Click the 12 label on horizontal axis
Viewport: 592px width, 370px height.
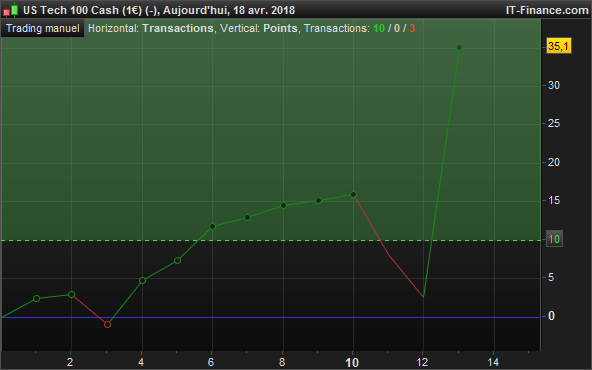point(422,362)
